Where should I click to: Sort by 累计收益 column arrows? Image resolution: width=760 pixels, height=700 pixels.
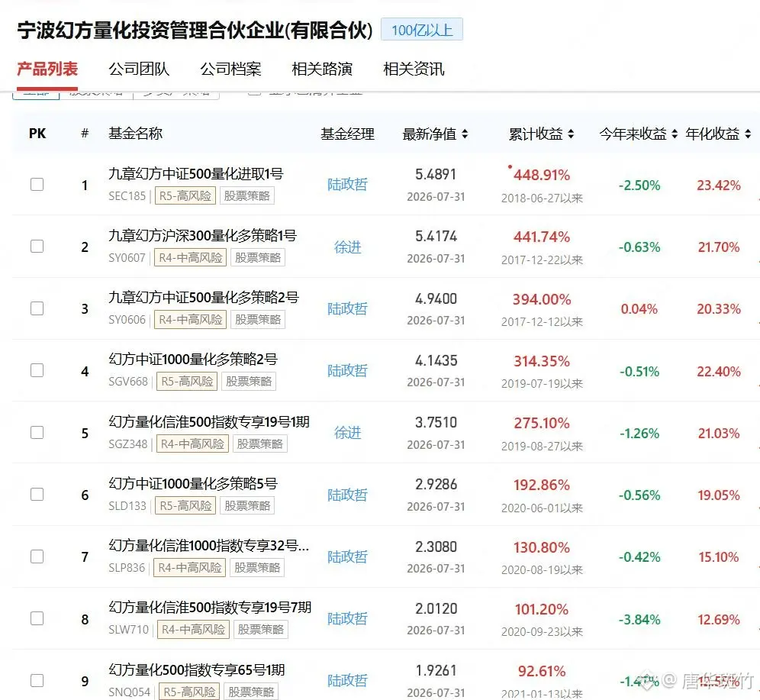[571, 134]
